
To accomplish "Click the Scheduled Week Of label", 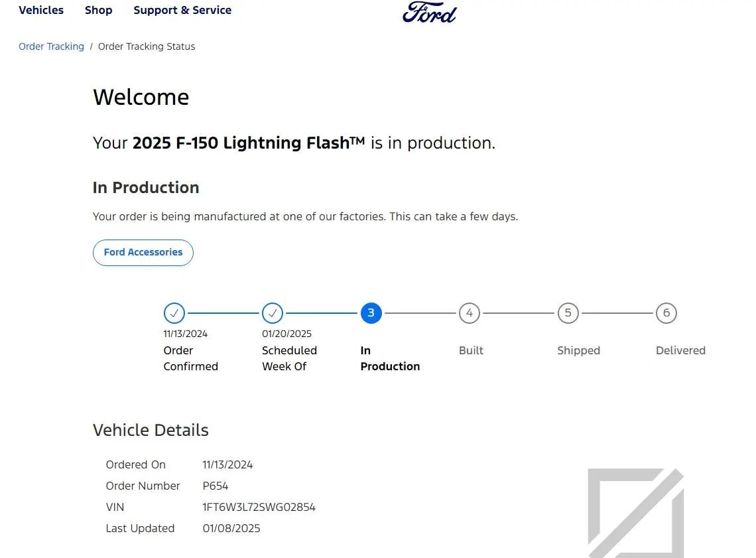I will (x=289, y=358).
